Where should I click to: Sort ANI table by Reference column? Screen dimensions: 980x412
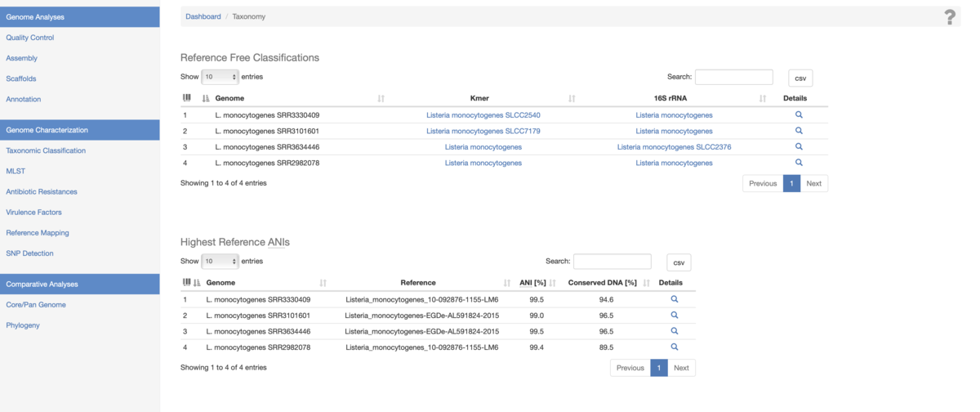tap(418, 283)
